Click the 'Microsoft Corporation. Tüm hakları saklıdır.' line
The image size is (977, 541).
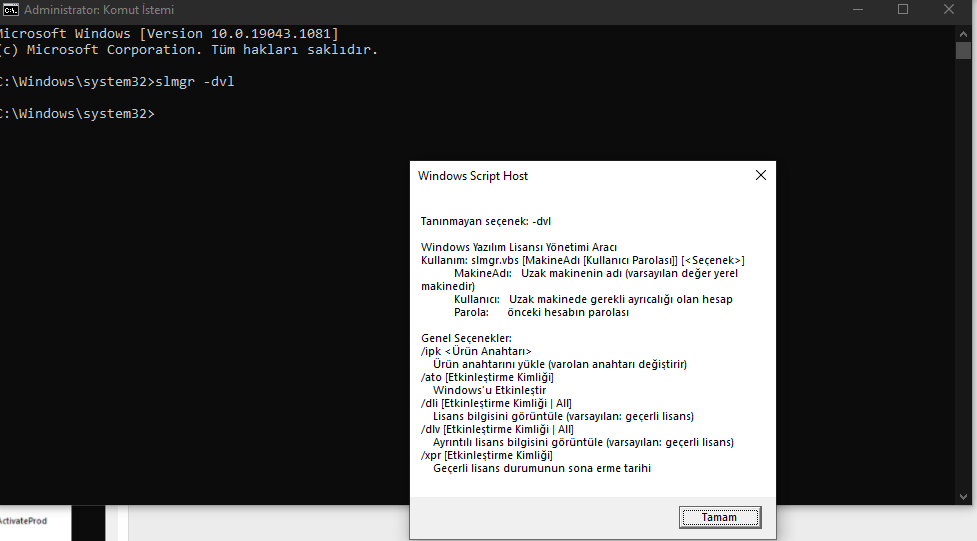coord(189,50)
